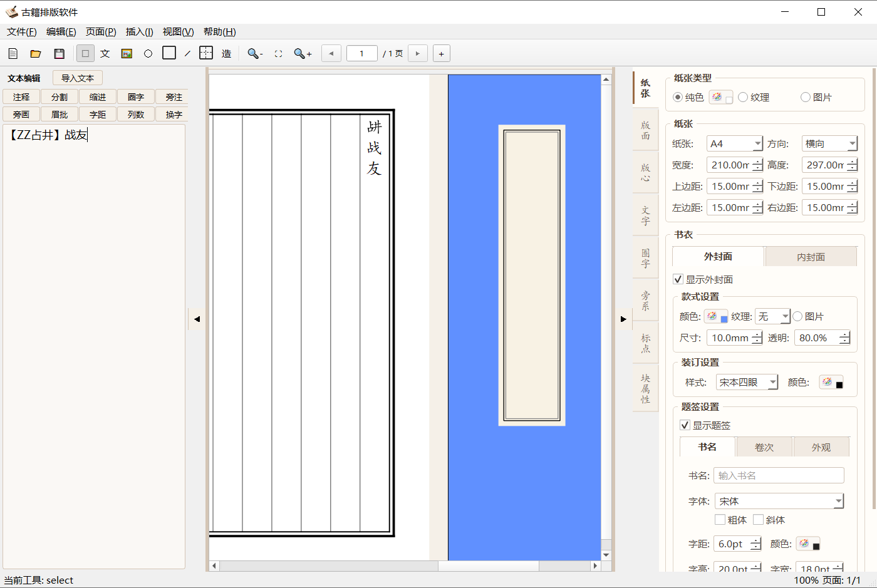Screen dimensions: 877x588
Task: Select 纯色 paper type radio
Action: 678,97
